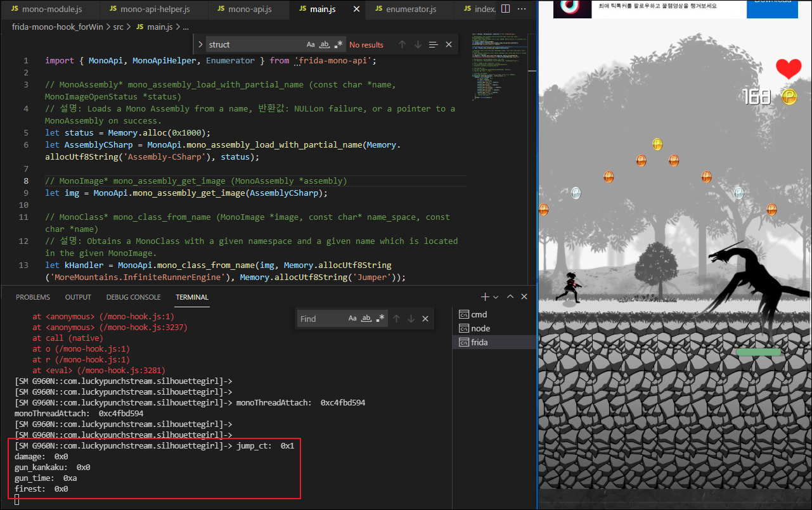Click the editor find input containing 'struct'

[254, 44]
